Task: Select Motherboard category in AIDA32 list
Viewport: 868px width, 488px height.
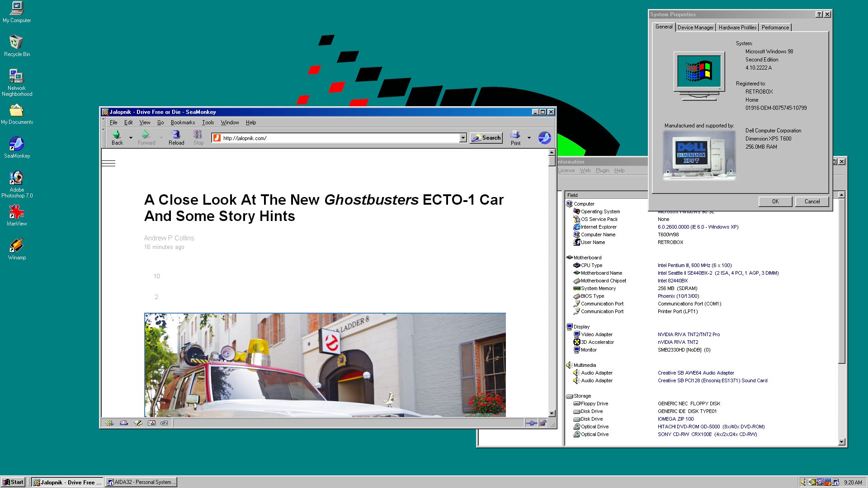Action: coord(587,258)
